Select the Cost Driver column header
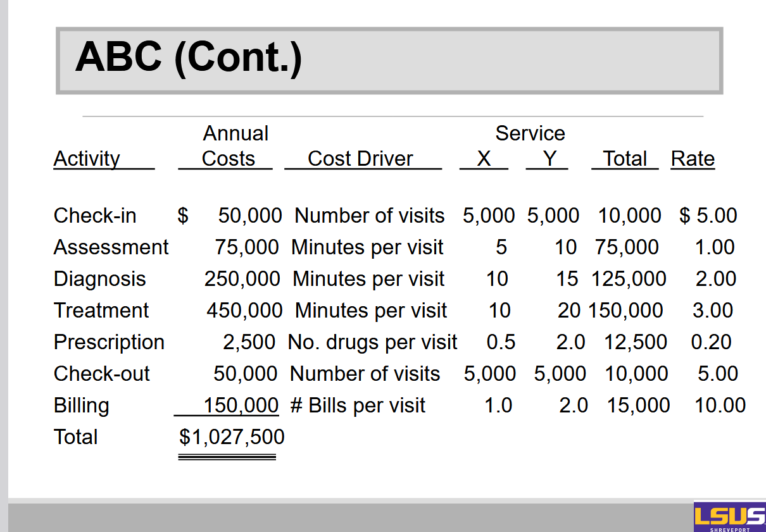The height and width of the screenshot is (532, 766). 360,159
